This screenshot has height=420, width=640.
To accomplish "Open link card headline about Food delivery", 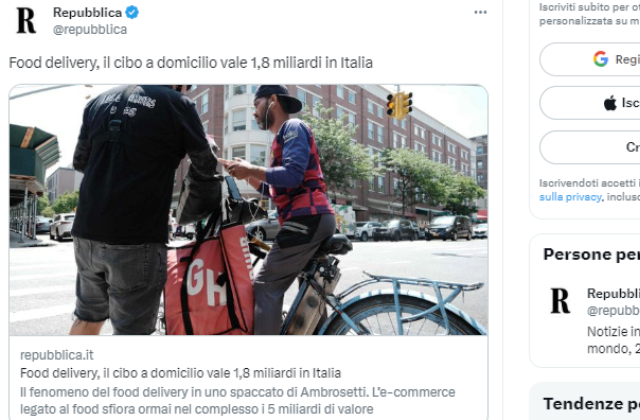I will (180, 373).
